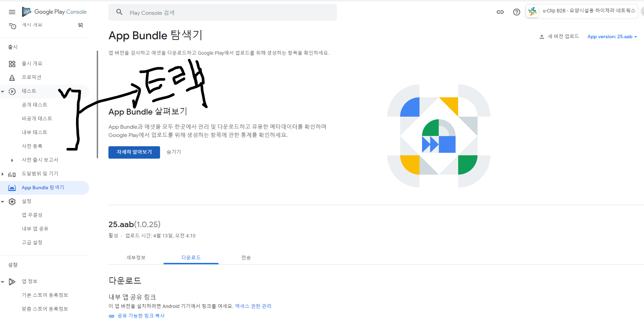This screenshot has width=644, height=319.
Task: Switch to the 전송 tab
Action: pos(246,257)
